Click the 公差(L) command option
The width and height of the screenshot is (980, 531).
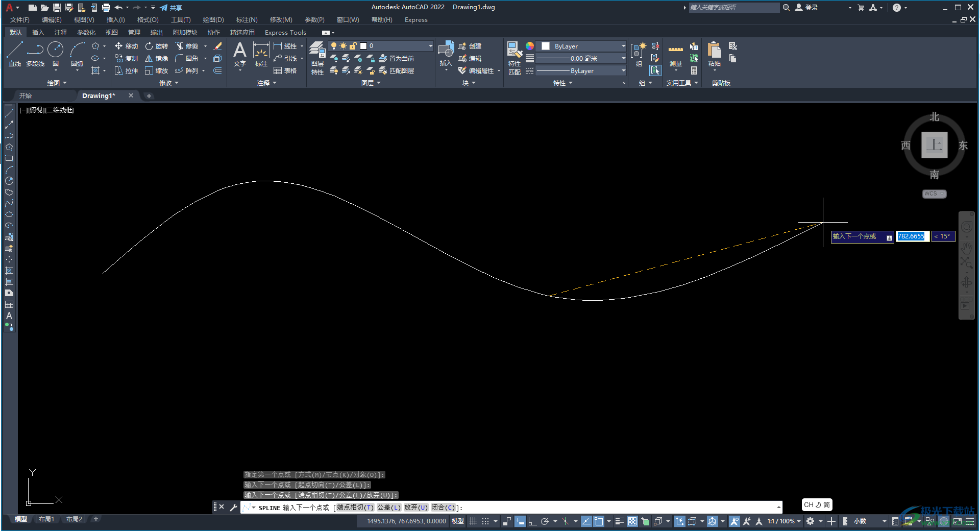(x=389, y=508)
